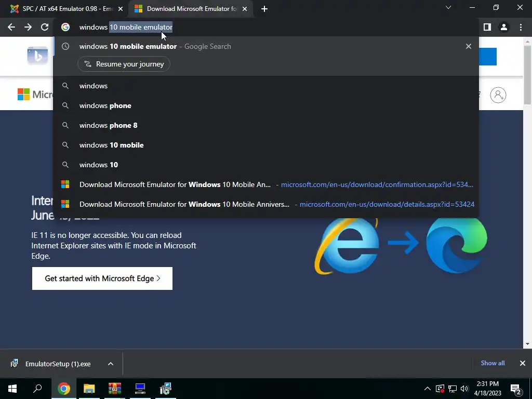This screenshot has height=399, width=532.
Task: Close the Download Microsoft Emulator tab
Action: click(245, 9)
